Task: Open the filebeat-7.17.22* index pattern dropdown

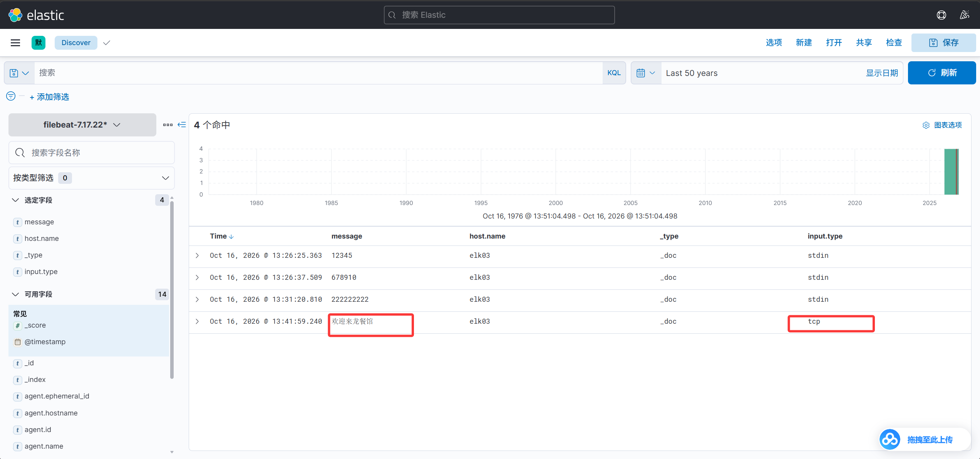Action: tap(82, 125)
